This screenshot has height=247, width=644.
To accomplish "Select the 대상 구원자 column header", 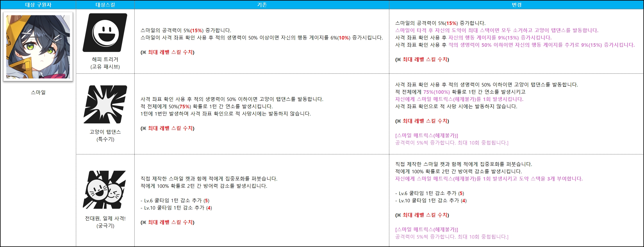I will (x=38, y=5).
